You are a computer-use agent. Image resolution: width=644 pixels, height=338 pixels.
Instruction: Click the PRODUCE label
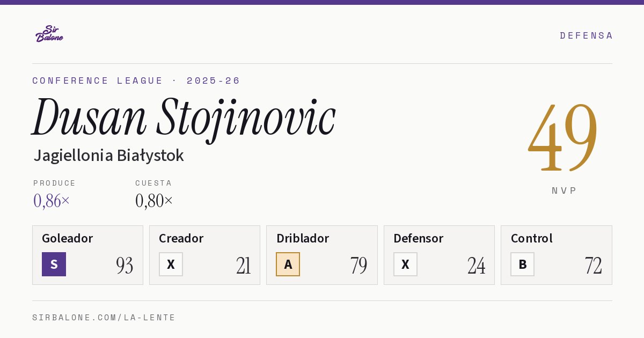coord(55,183)
